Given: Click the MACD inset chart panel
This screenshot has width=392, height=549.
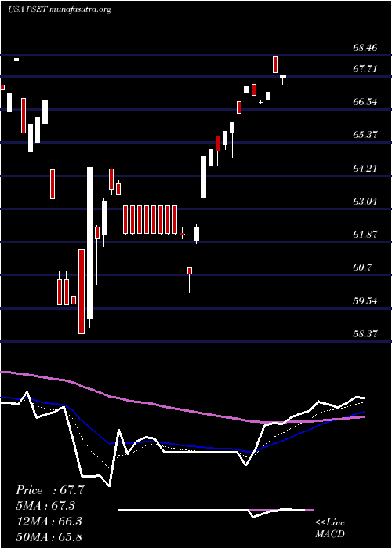Looking at the screenshot, I should tap(216, 510).
